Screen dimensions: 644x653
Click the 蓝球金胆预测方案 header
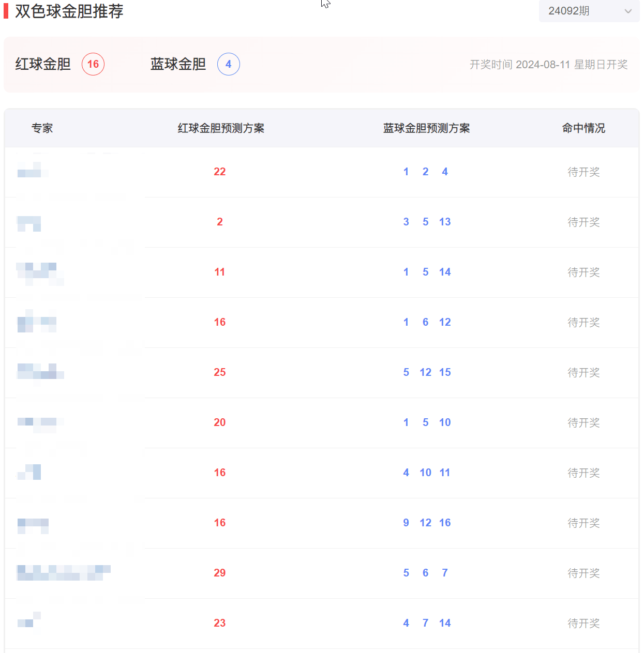click(426, 128)
